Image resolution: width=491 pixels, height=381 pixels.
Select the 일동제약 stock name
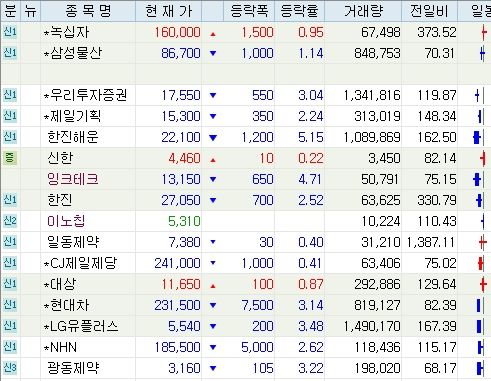click(x=73, y=242)
